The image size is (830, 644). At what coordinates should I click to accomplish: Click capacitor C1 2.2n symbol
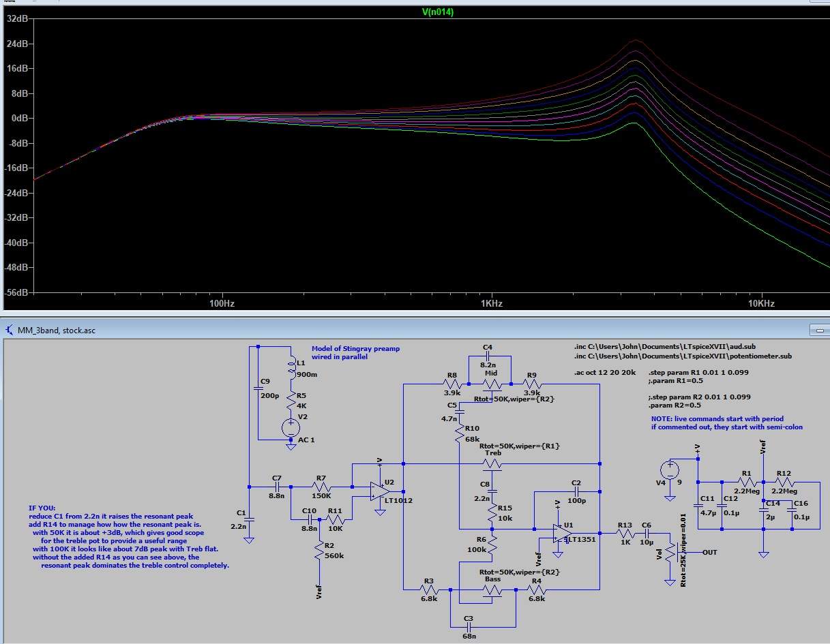pos(250,519)
